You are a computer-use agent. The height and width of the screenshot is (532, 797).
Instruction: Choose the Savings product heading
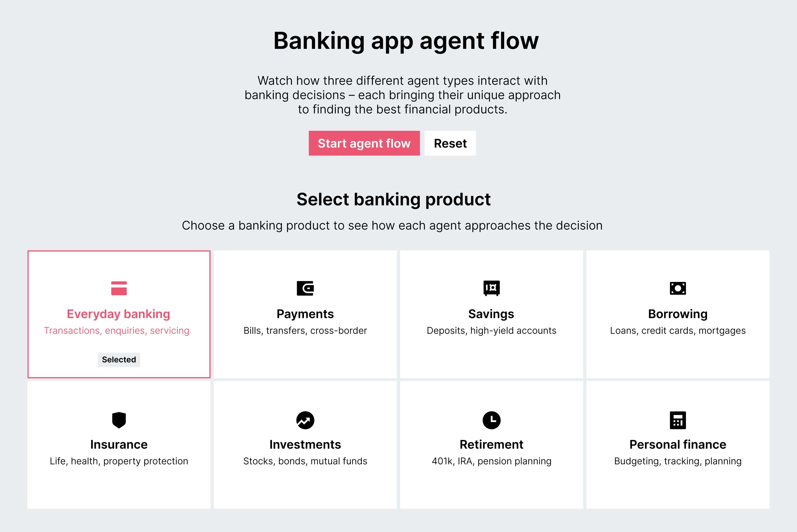tap(491, 314)
